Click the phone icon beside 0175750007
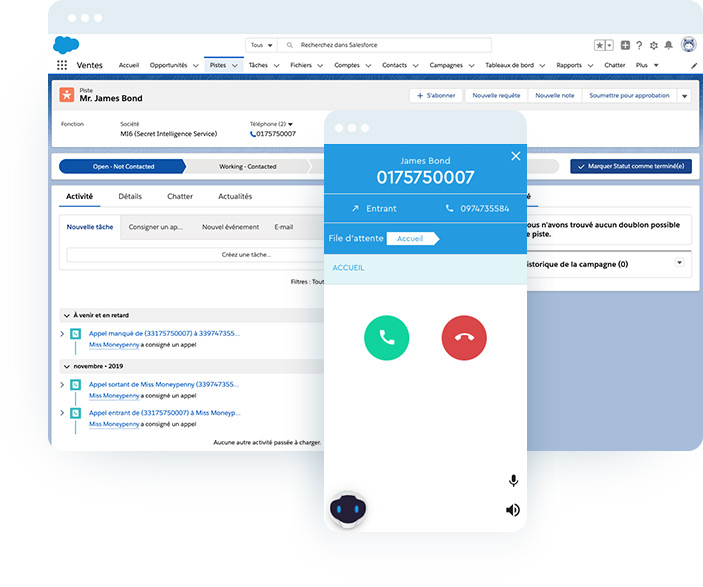This screenshot has width=703, height=587. coord(253,134)
